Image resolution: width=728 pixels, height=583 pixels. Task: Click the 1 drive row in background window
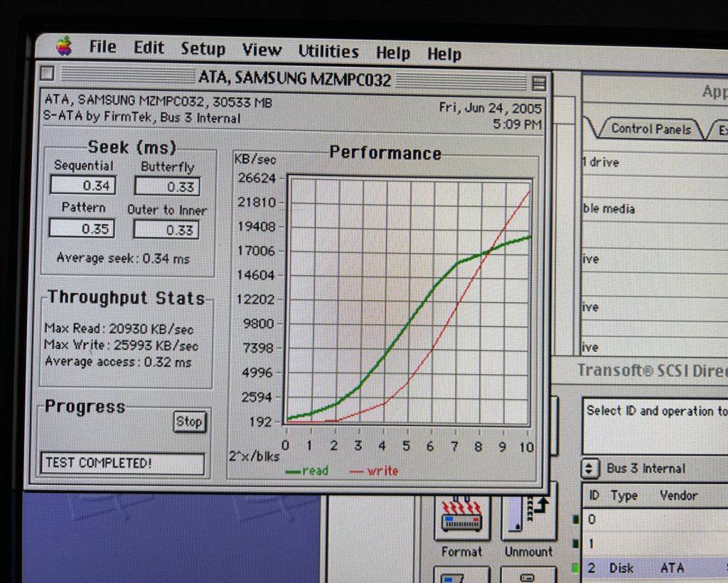[655, 163]
